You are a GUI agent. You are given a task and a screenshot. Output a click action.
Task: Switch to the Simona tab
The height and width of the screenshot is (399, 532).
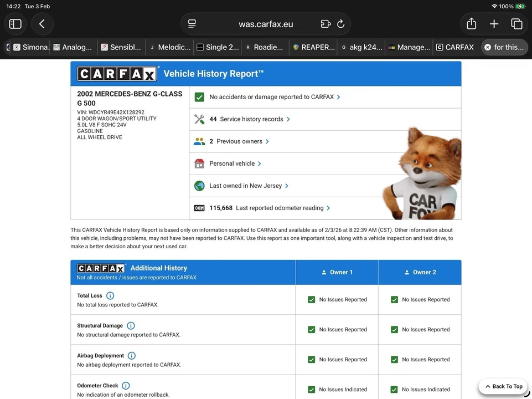[31, 47]
